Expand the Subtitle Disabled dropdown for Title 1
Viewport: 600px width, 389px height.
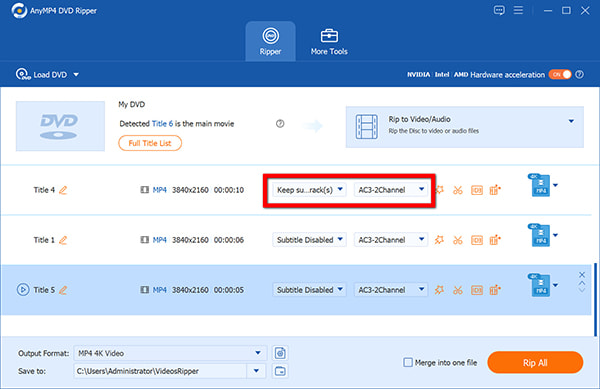click(309, 240)
